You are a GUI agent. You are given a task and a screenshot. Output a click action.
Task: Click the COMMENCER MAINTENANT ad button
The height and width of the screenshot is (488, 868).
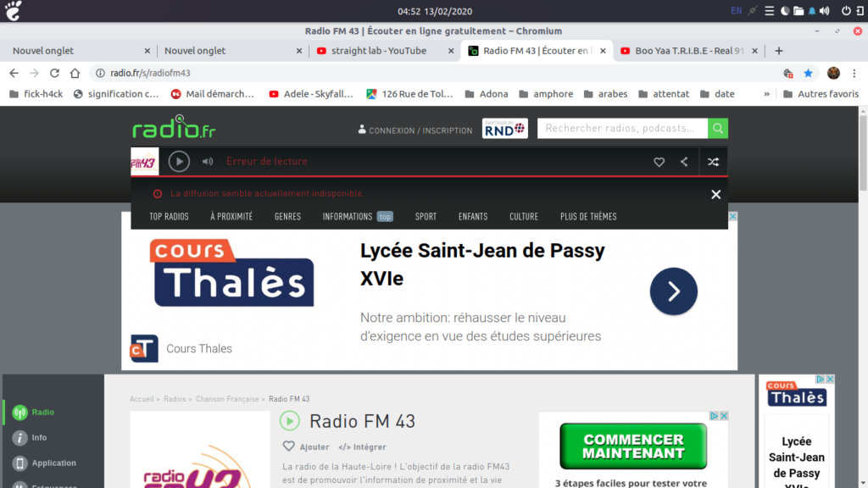click(633, 446)
